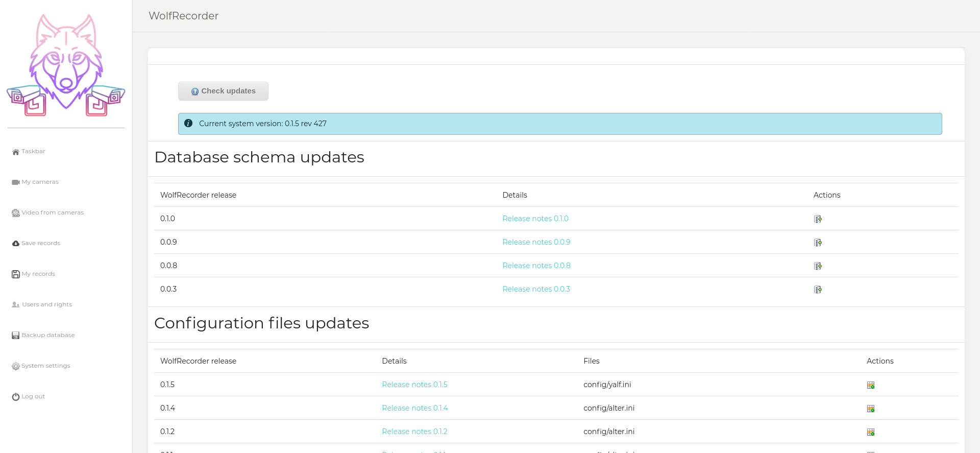Screen dimensions: 980x453
Task: View Release notes 0.1.5 link
Action: click(x=414, y=385)
